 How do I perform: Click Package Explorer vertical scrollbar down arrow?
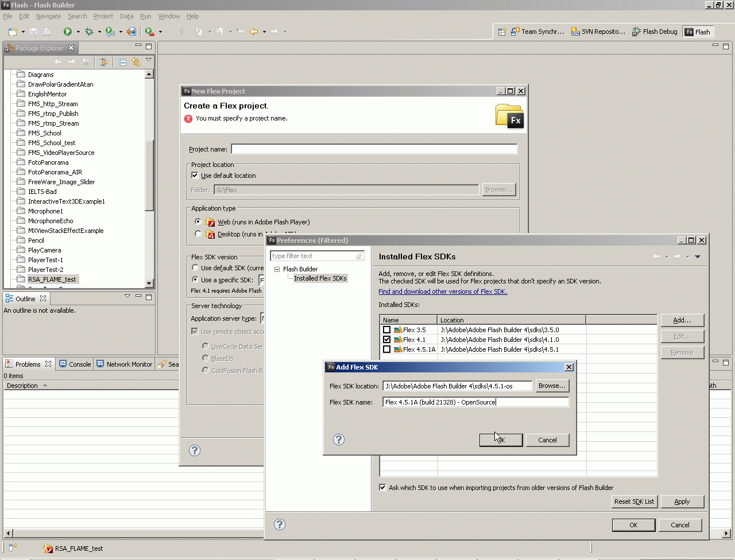(x=149, y=283)
